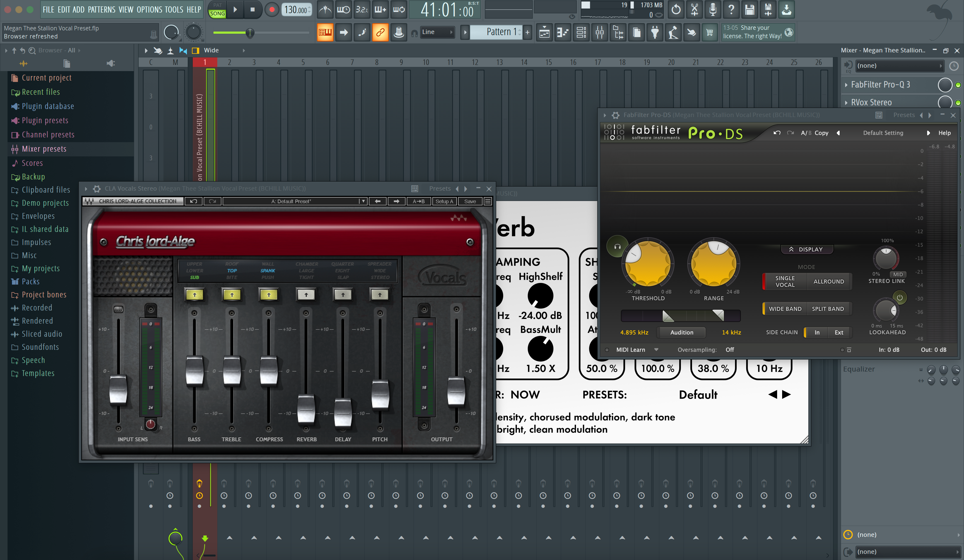Open the Mixer window icon

[599, 33]
